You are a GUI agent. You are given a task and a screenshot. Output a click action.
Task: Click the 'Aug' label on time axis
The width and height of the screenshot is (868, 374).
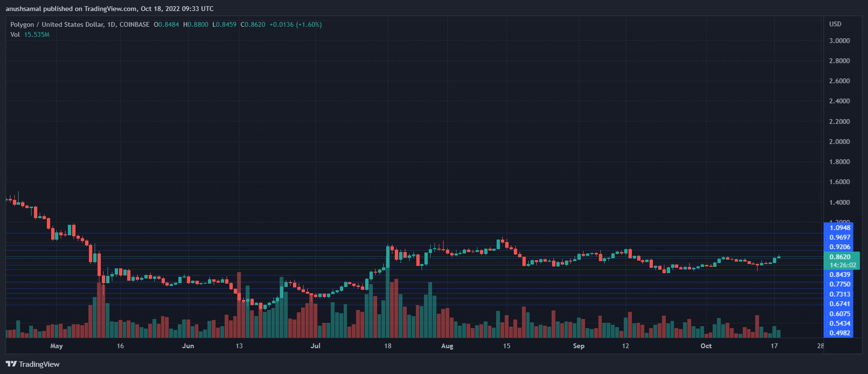(x=447, y=346)
